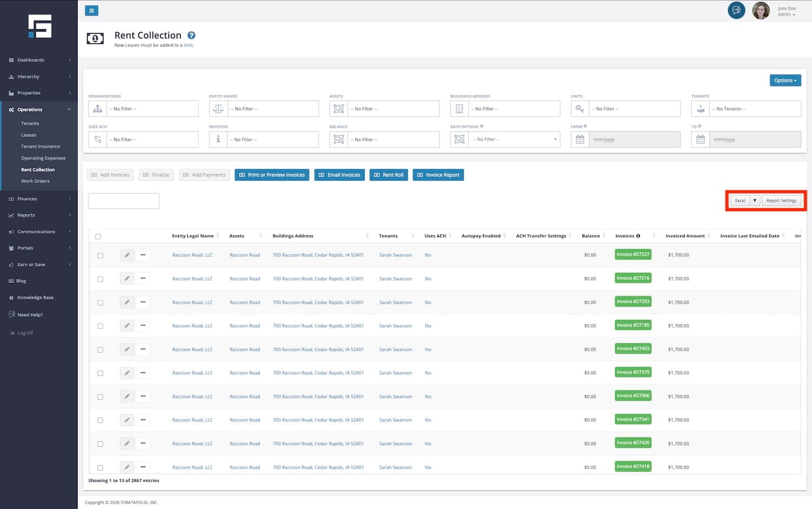
Task: Open three-dot menu for Invoice #27216 row
Action: click(143, 278)
